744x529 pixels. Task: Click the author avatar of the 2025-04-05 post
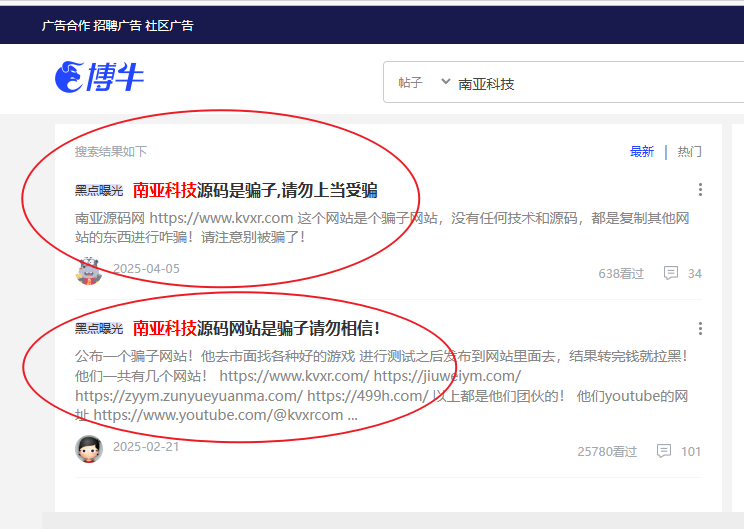[x=89, y=271]
